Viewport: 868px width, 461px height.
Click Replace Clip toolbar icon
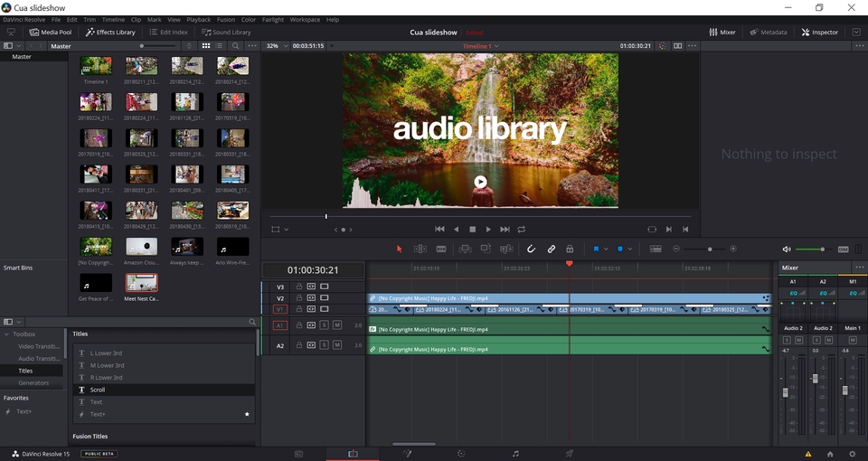coord(506,249)
